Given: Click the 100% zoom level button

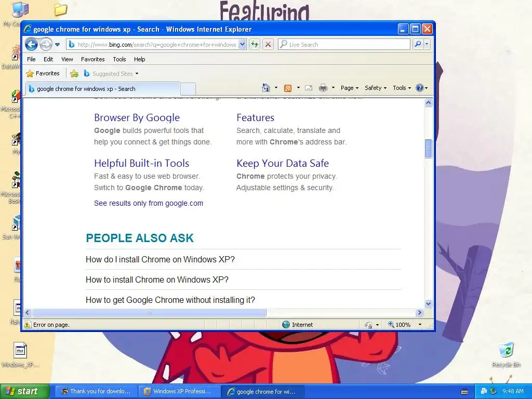Looking at the screenshot, I should point(400,325).
